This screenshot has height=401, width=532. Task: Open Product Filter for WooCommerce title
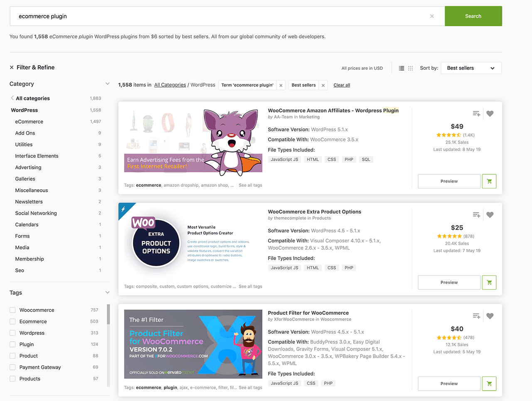[x=308, y=313]
